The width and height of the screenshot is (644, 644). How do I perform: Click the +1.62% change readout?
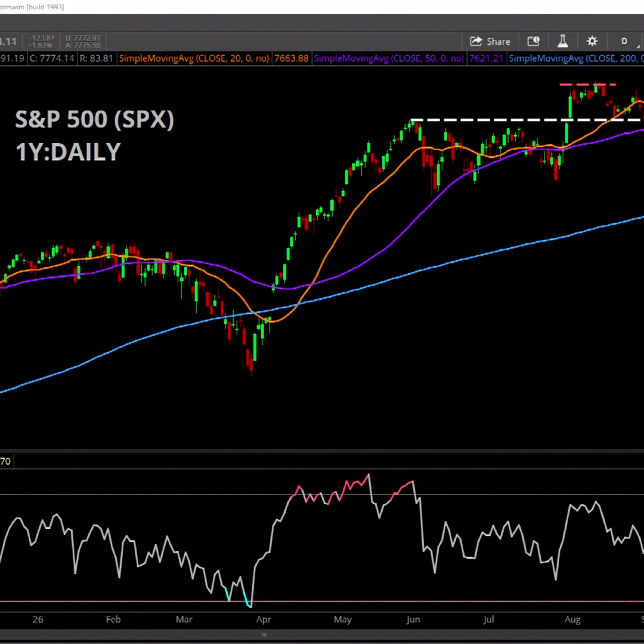(x=40, y=45)
